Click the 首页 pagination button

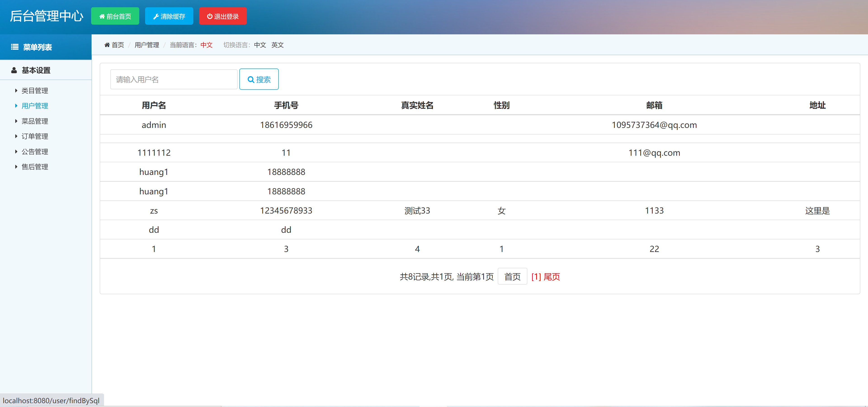point(512,277)
